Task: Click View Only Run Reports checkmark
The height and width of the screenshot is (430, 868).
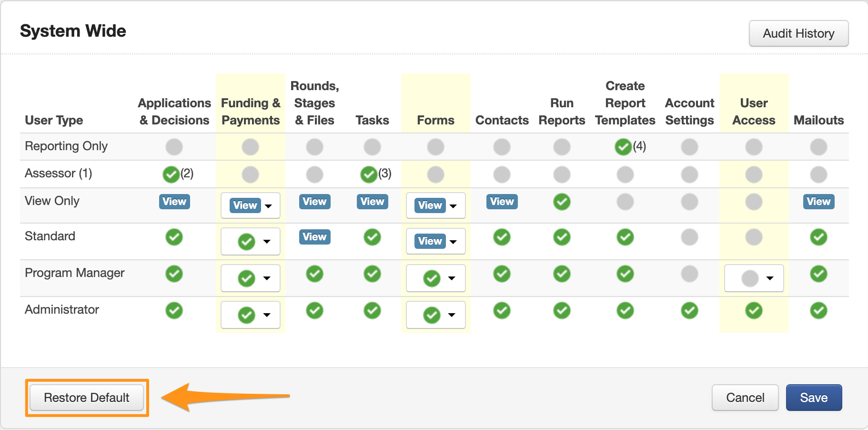Action: (562, 202)
